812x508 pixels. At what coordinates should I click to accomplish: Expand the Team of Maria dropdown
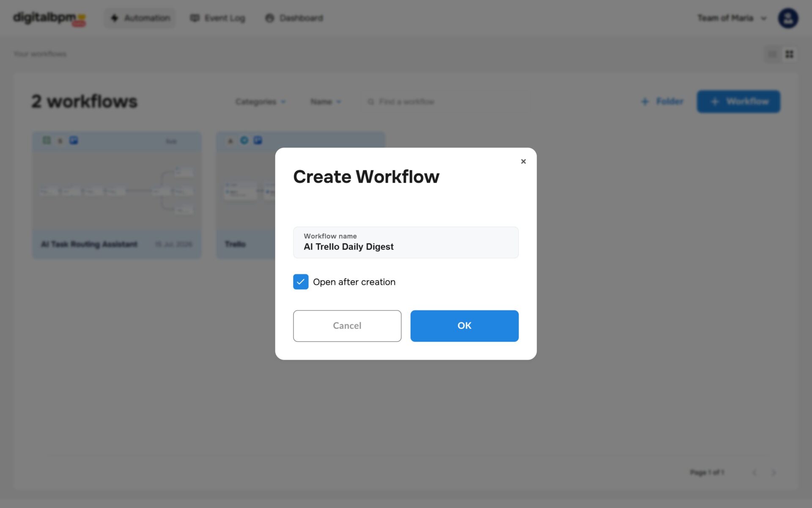click(732, 18)
